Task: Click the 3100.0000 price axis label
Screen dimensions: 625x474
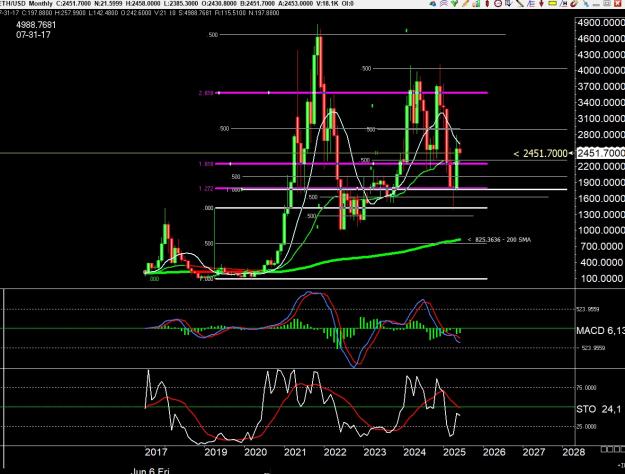Action: pos(601,119)
